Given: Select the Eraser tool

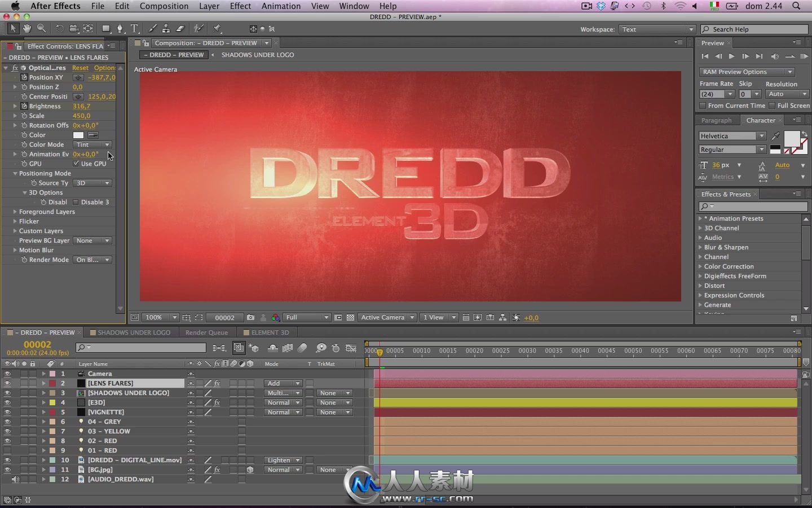Looking at the screenshot, I should pos(180,28).
